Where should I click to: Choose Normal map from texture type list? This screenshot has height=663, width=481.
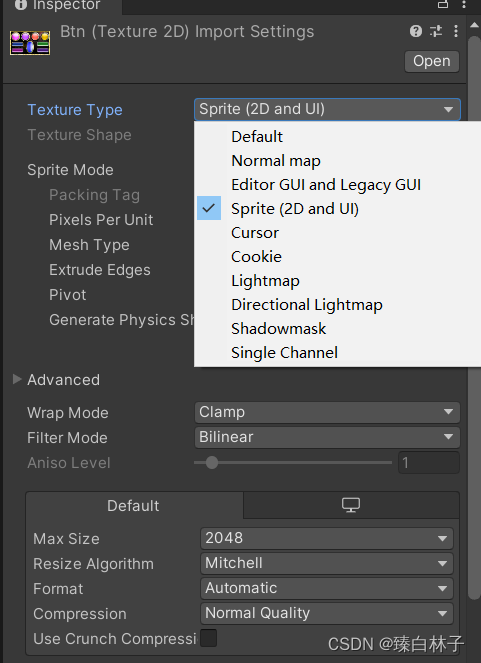pos(276,161)
